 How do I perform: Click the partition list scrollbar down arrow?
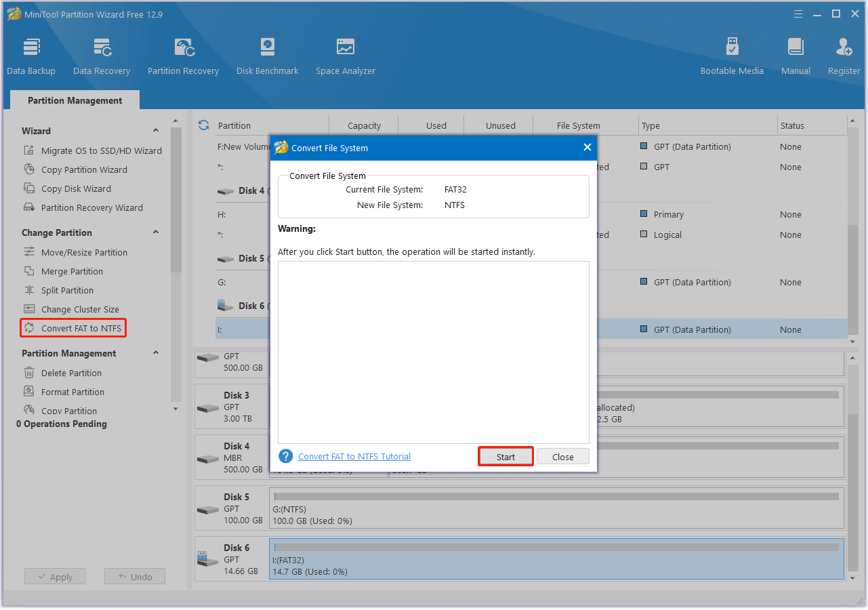853,341
